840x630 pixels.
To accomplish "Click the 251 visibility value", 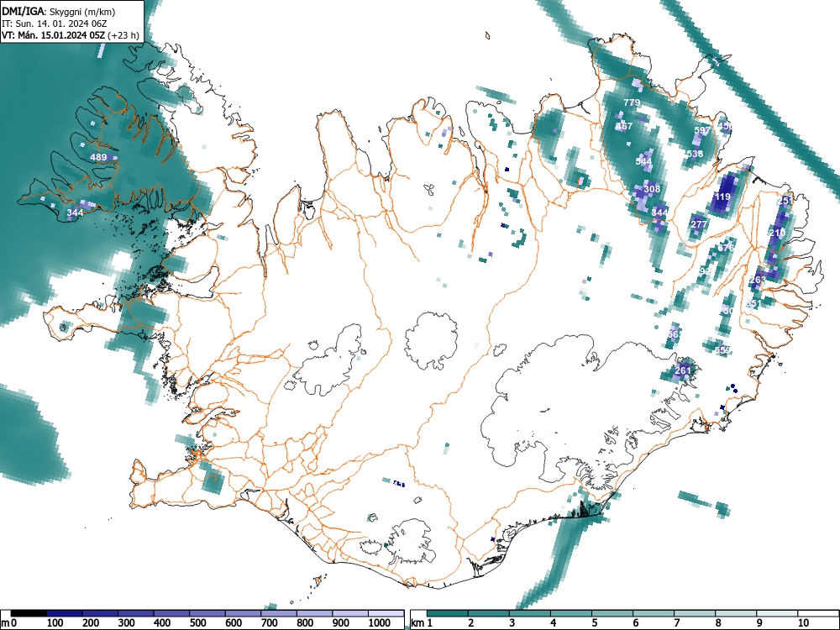I will tap(786, 201).
